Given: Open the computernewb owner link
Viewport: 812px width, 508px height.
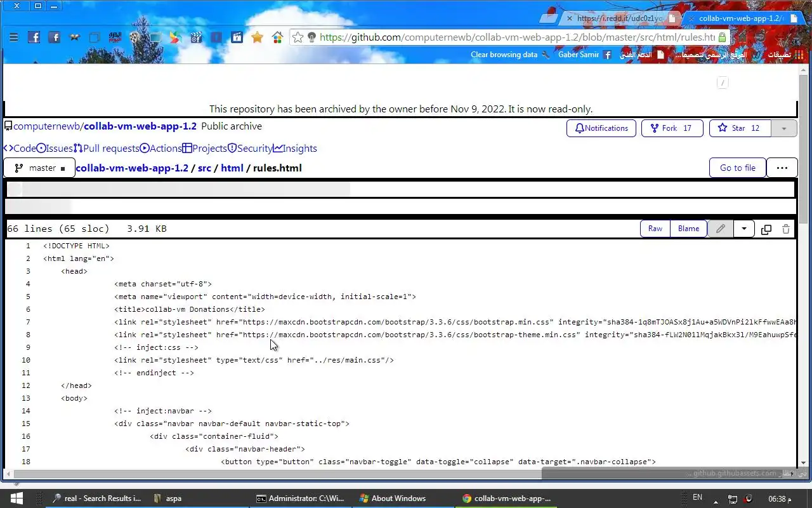Looking at the screenshot, I should point(47,126).
